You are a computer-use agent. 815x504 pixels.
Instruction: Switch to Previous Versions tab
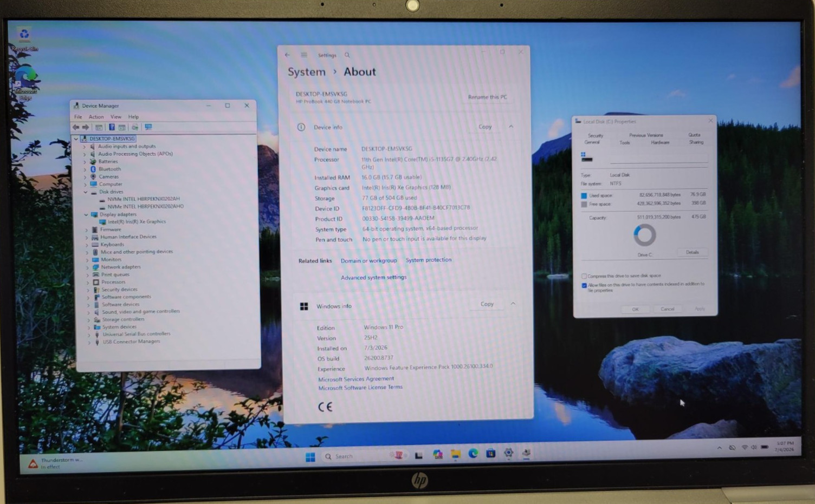tap(646, 135)
